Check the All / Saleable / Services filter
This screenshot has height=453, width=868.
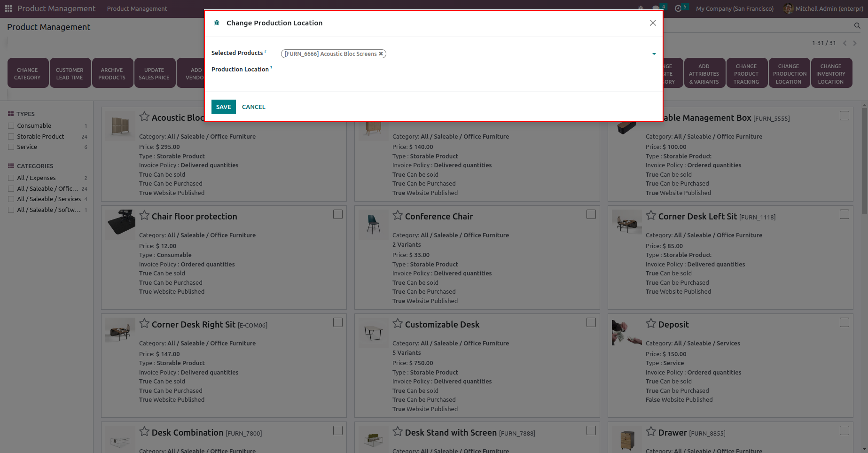[11, 199]
